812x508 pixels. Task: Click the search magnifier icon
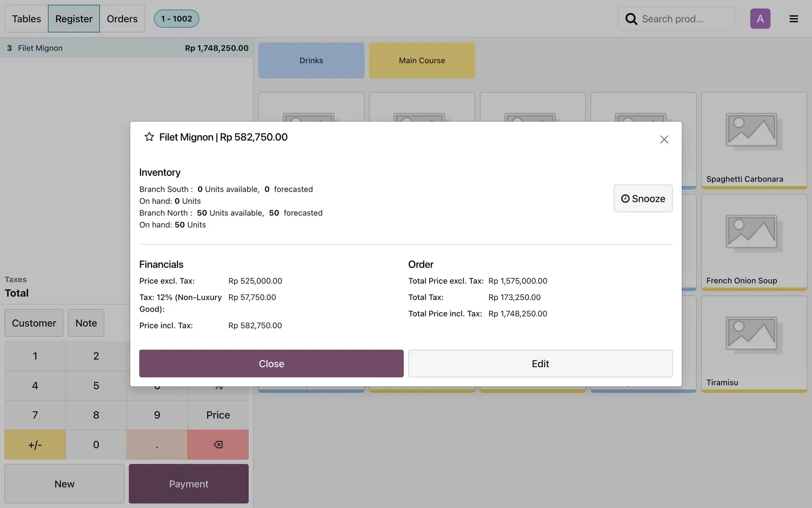click(x=631, y=19)
